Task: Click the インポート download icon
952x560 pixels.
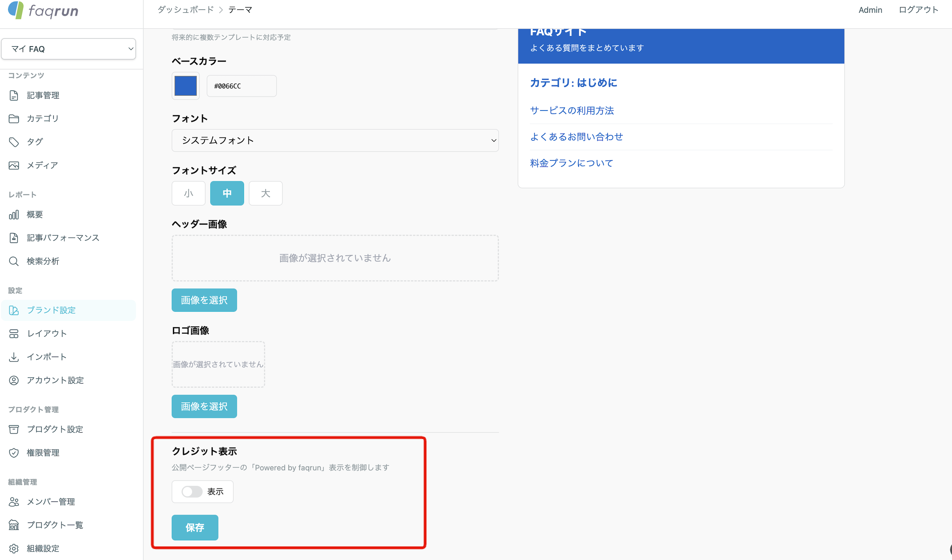Action: pos(14,357)
